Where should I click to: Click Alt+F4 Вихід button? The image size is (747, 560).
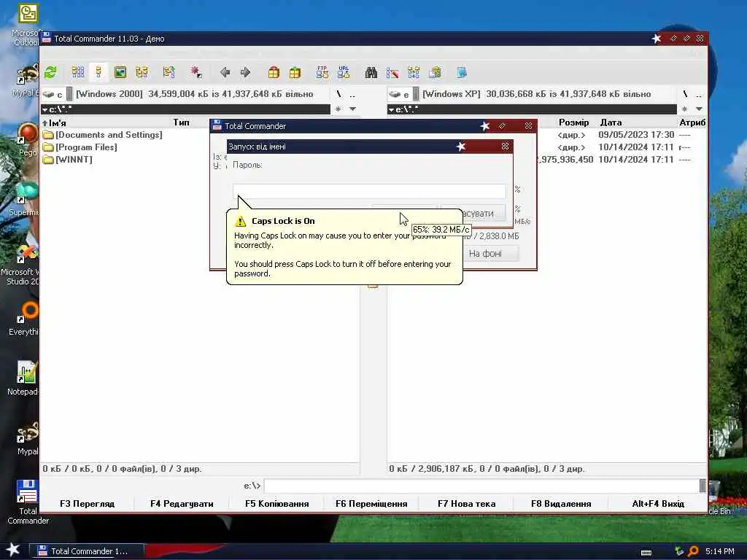pyautogui.click(x=658, y=503)
